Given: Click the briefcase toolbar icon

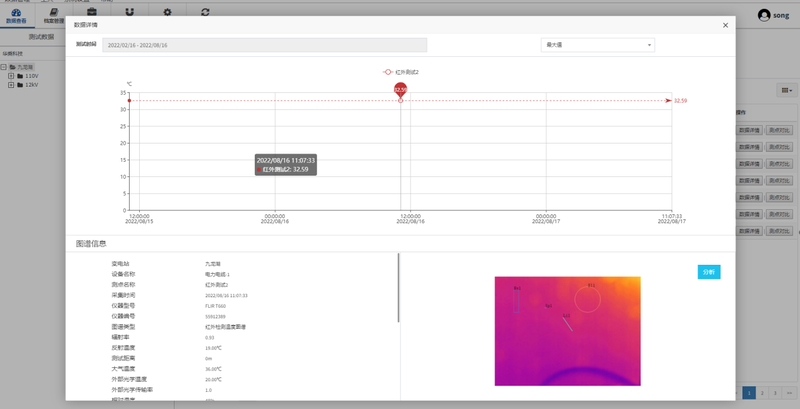Looking at the screenshot, I should click(x=92, y=12).
